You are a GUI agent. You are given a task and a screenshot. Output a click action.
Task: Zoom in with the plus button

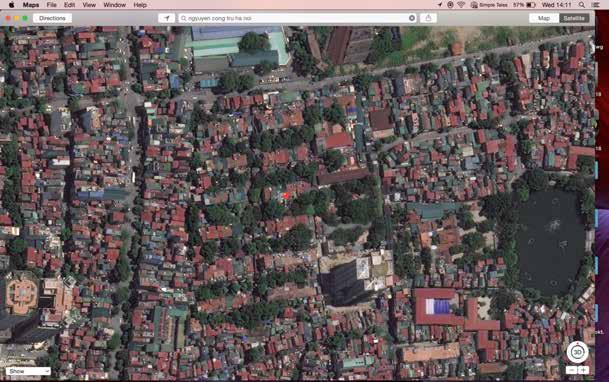point(583,370)
